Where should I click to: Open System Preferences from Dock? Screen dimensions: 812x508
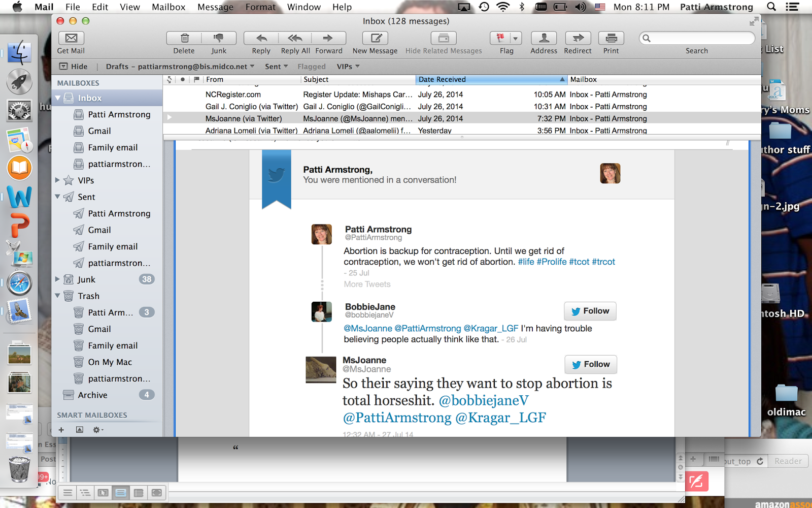point(19,110)
